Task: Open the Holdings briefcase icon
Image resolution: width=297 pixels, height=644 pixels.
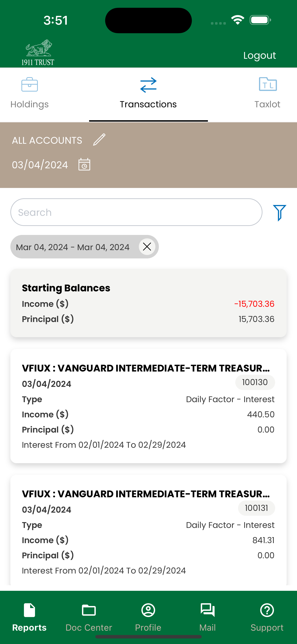Action: [29, 85]
